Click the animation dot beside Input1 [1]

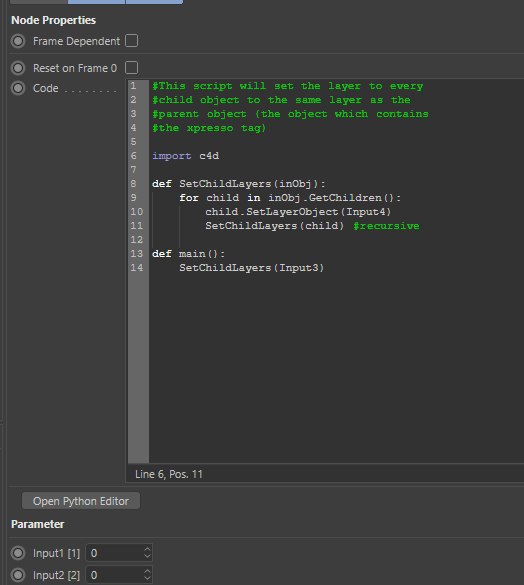(18, 553)
